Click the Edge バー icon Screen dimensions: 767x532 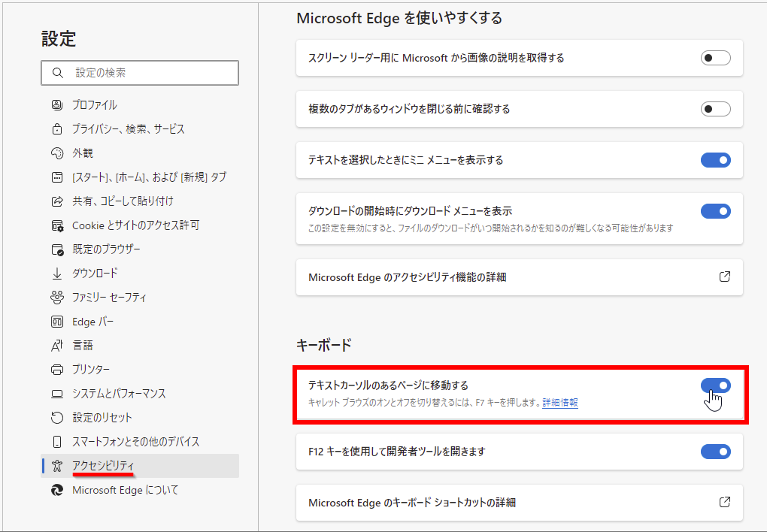57,322
